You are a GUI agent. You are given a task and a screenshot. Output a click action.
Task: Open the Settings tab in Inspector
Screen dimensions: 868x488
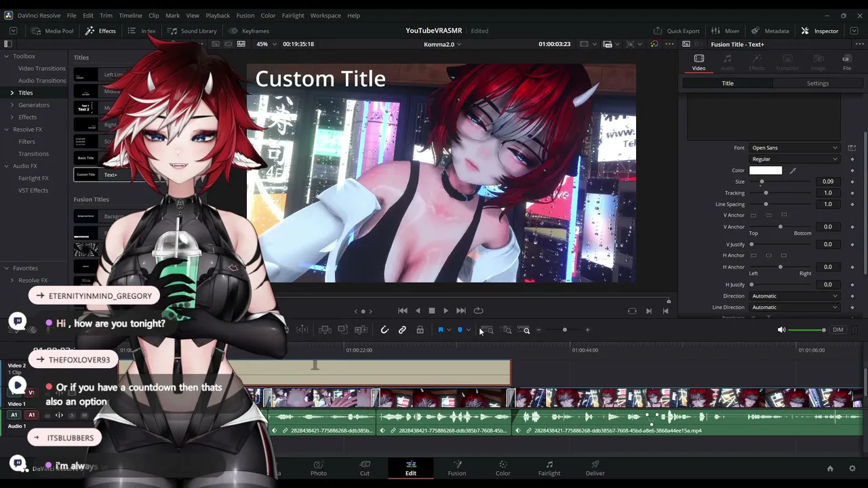818,83
